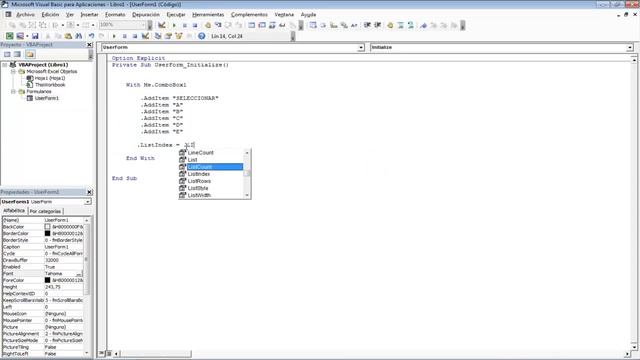
Task: Toggle Folders in the Project panel
Action: (x=30, y=54)
